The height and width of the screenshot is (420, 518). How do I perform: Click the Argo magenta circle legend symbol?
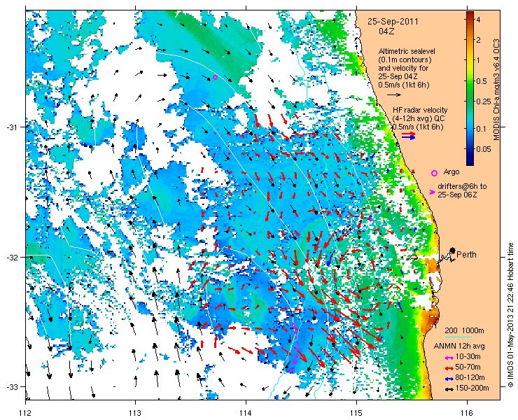434,173
